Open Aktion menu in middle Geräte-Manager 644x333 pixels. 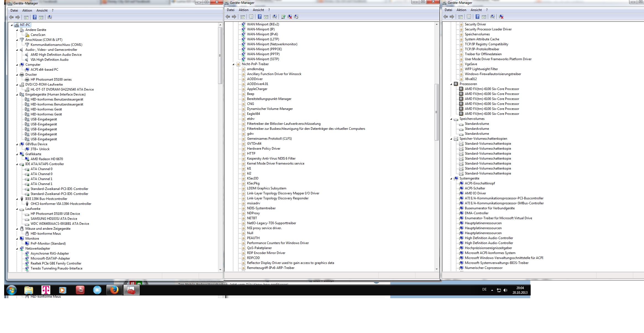[x=244, y=10]
